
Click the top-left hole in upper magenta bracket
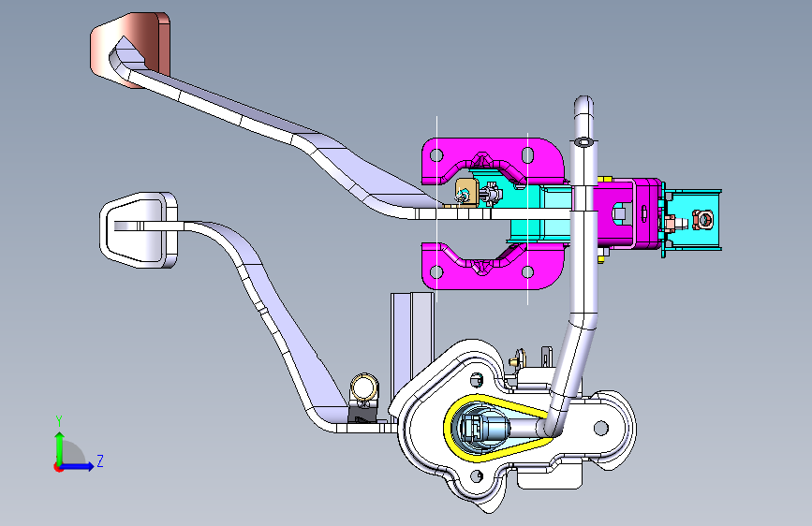click(x=436, y=154)
